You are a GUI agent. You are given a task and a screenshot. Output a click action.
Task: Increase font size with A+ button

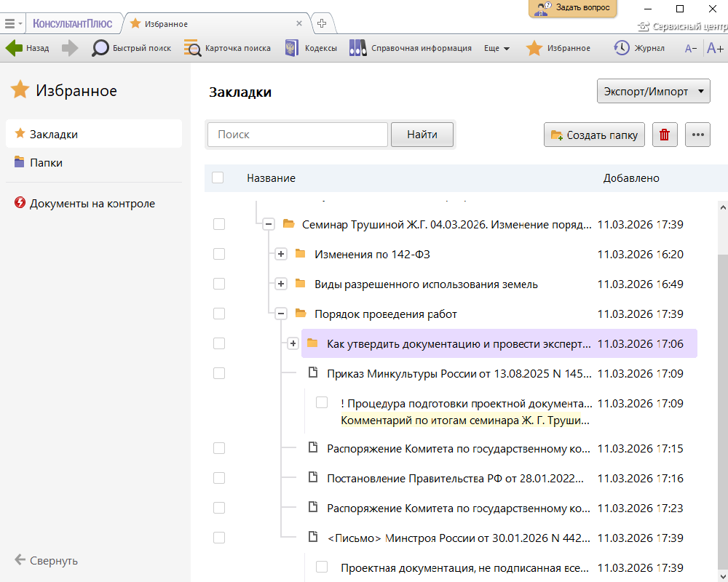(715, 48)
